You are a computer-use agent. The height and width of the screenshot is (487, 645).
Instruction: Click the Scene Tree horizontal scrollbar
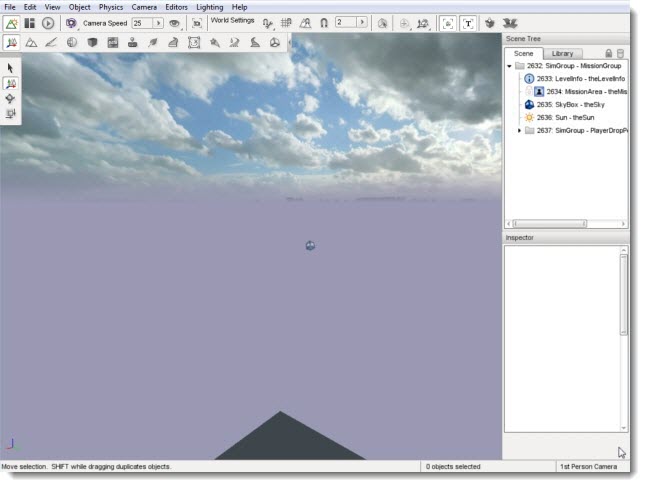click(x=566, y=224)
